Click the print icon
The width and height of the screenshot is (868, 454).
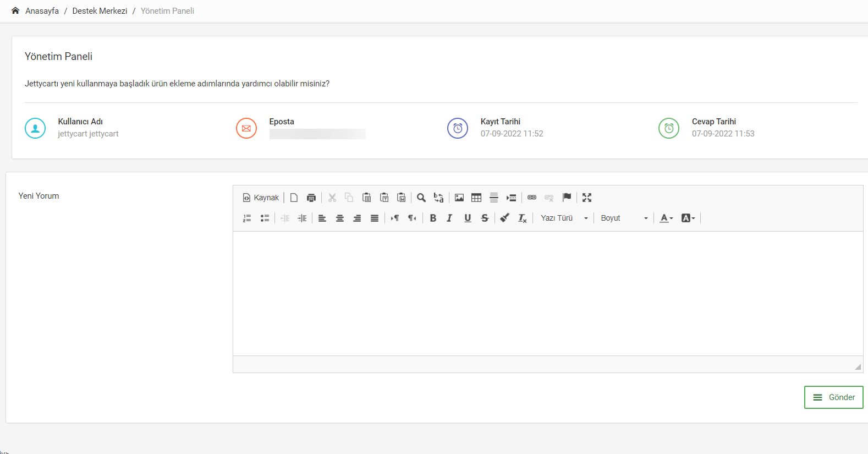[311, 198]
